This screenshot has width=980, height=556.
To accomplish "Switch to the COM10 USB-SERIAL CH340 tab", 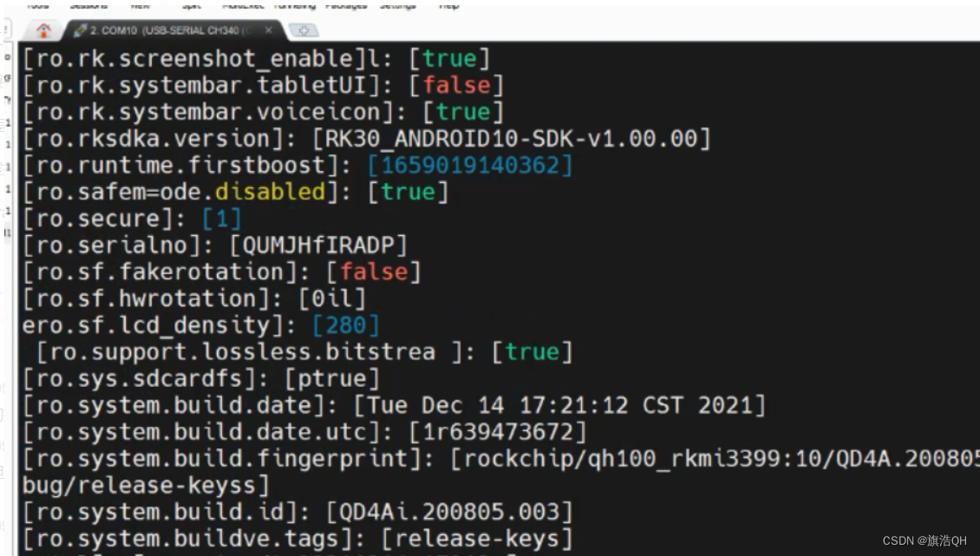I will tap(173, 29).
